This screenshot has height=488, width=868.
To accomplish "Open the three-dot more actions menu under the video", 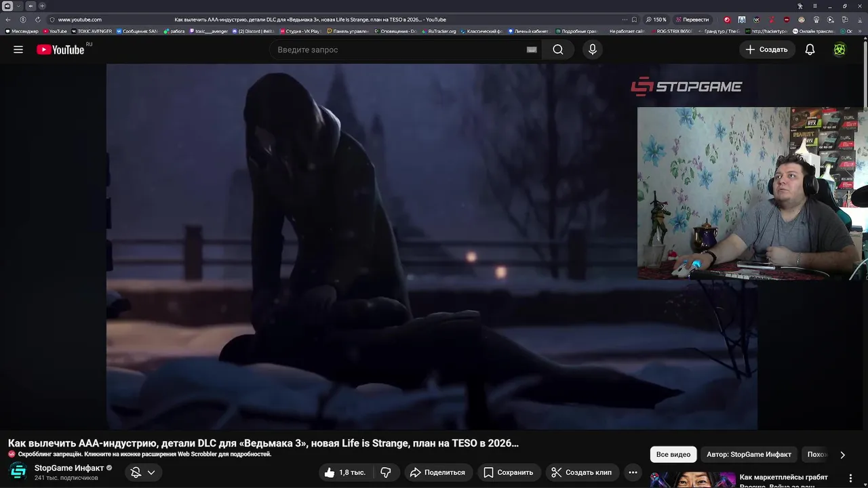I will [633, 472].
